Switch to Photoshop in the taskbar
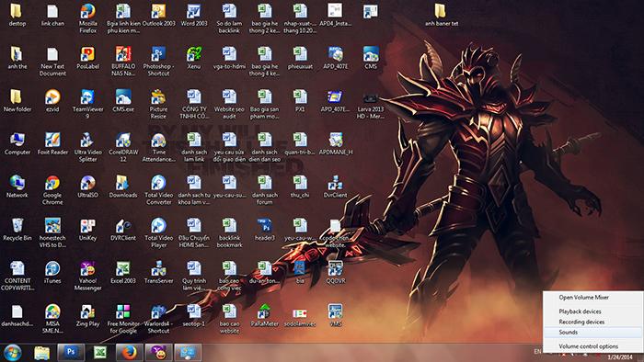Image resolution: width=644 pixels, height=362 pixels. (x=71, y=353)
